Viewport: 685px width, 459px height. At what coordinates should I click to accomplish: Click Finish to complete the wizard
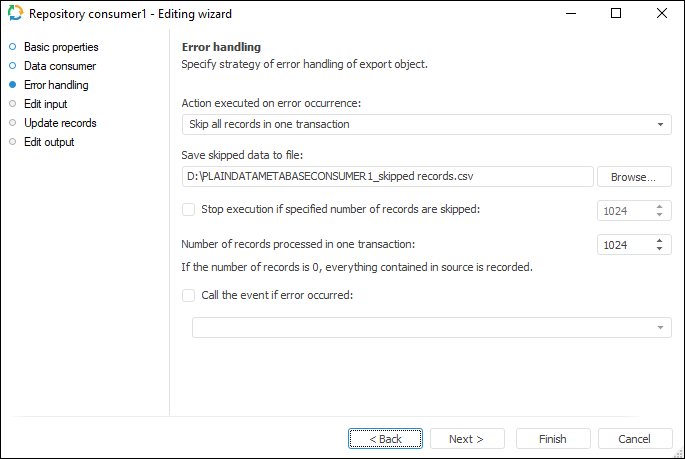(x=552, y=439)
